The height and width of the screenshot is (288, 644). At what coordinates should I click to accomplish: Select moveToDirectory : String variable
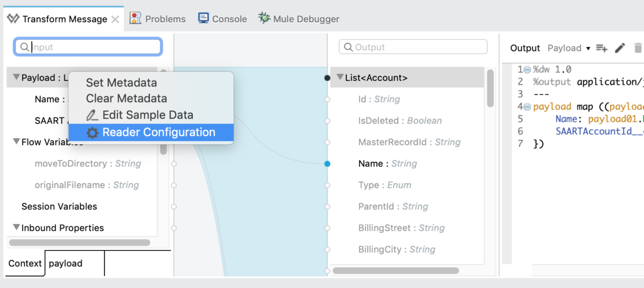coord(87,164)
